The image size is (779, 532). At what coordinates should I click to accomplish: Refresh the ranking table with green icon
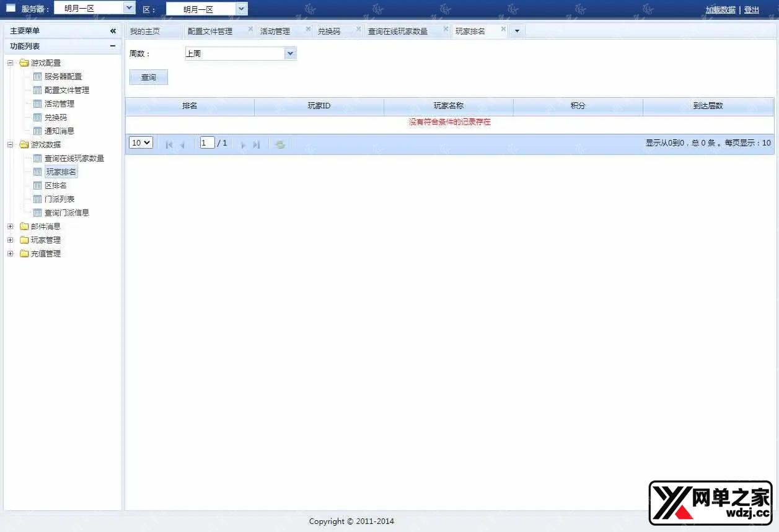(x=280, y=144)
